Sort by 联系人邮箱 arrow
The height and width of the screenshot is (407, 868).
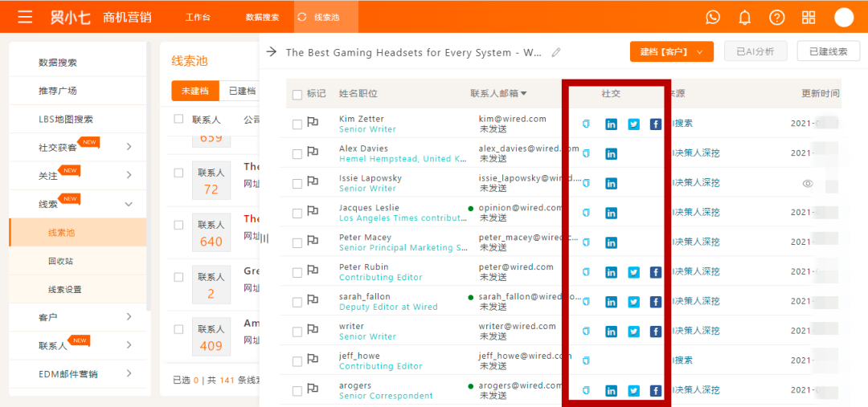coord(523,93)
